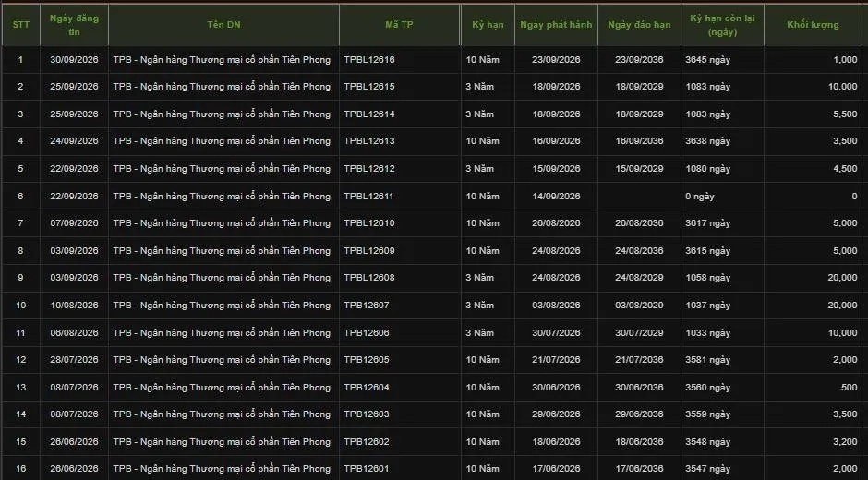The height and width of the screenshot is (480, 868).
Task: Select bond code TPB12605
Action: 367,360
